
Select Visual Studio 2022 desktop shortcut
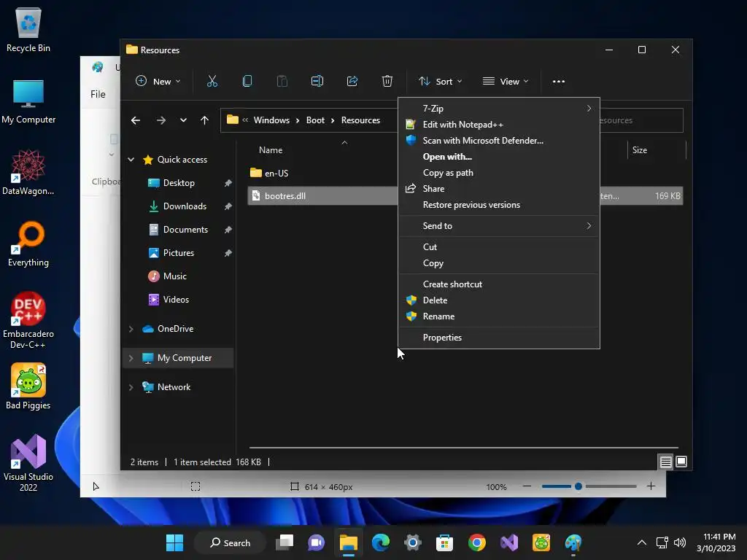click(x=28, y=463)
